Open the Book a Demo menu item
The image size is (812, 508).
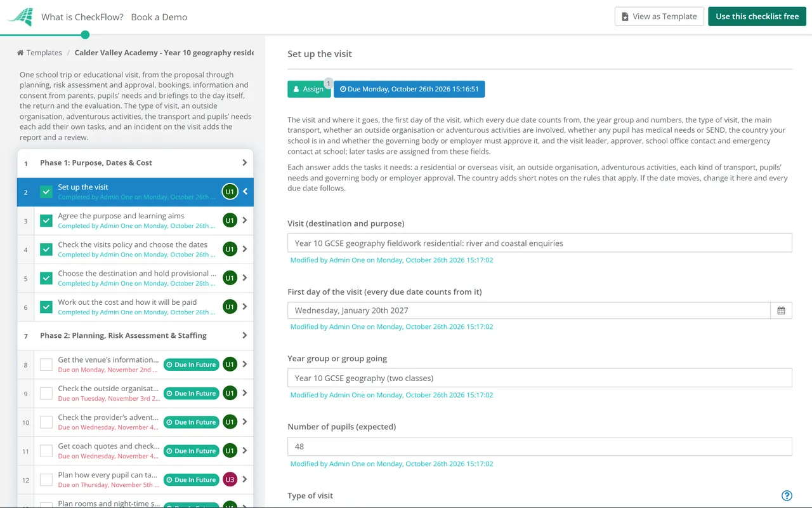[x=159, y=17]
